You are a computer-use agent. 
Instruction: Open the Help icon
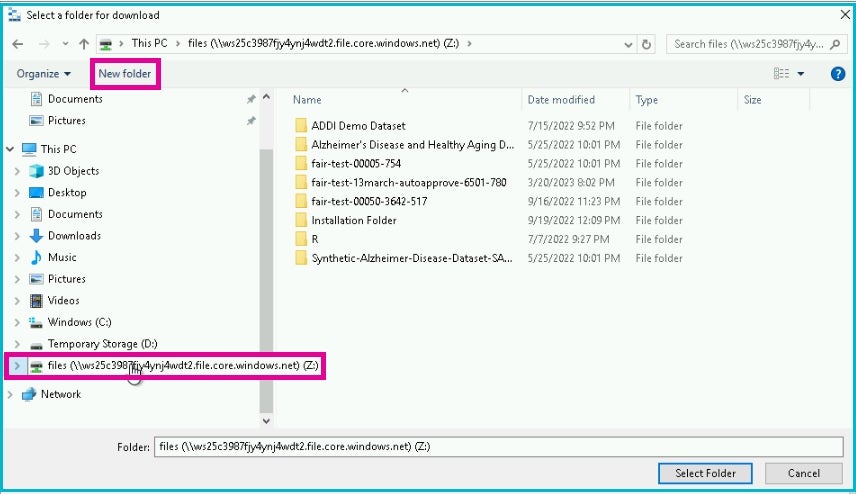tap(837, 74)
